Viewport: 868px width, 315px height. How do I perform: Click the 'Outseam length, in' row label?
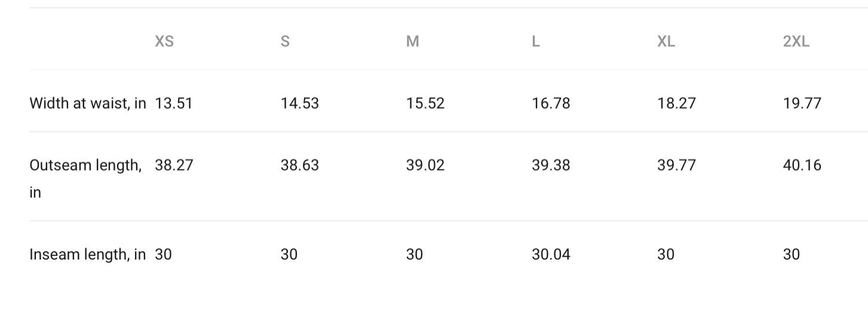point(85,178)
